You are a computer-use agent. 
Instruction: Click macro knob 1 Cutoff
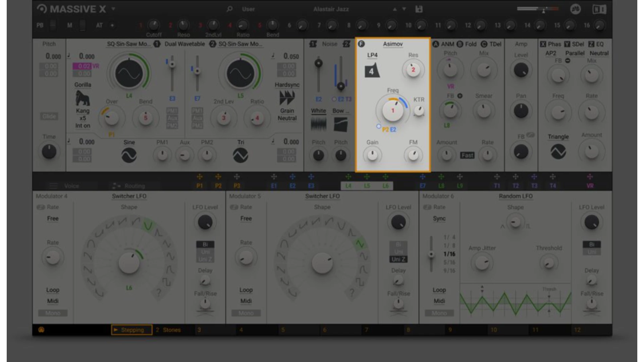coord(154,25)
